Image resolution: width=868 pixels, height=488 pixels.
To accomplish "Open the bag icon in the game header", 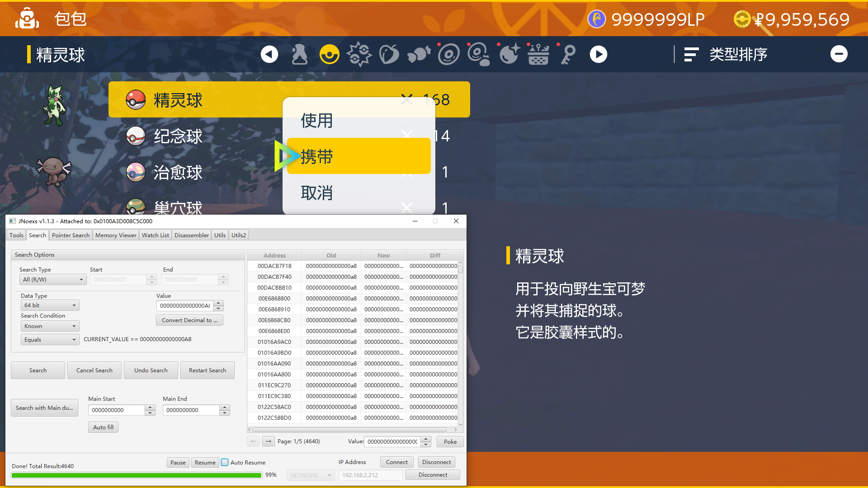I will (27, 19).
